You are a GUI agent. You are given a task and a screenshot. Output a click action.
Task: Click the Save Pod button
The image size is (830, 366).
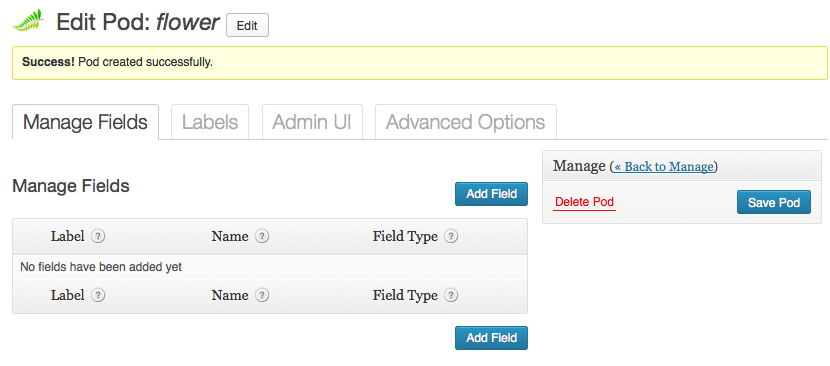pyautogui.click(x=773, y=202)
